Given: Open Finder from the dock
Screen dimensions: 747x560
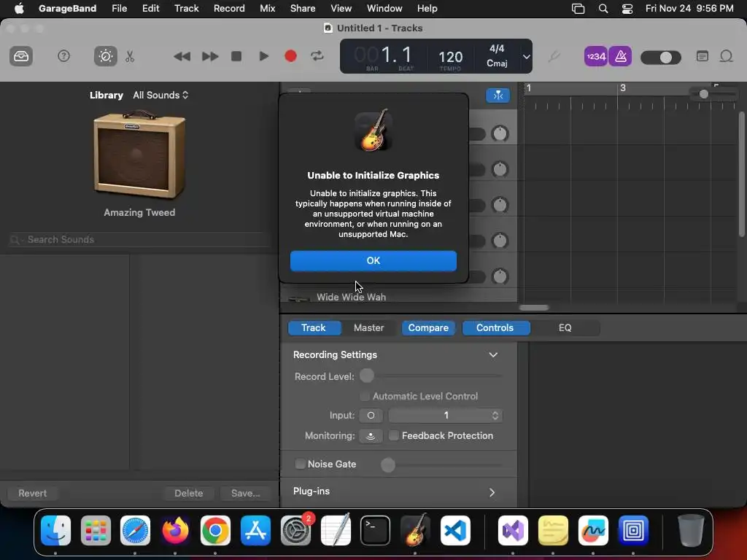Looking at the screenshot, I should click(x=55, y=530).
